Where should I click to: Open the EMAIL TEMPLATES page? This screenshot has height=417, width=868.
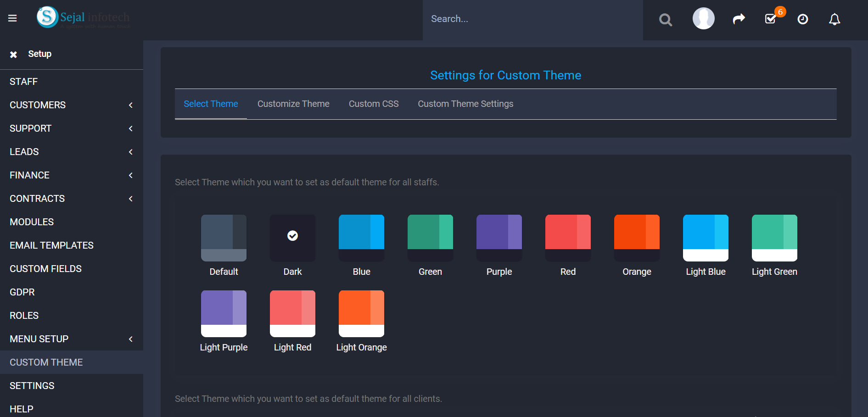pyautogui.click(x=51, y=245)
